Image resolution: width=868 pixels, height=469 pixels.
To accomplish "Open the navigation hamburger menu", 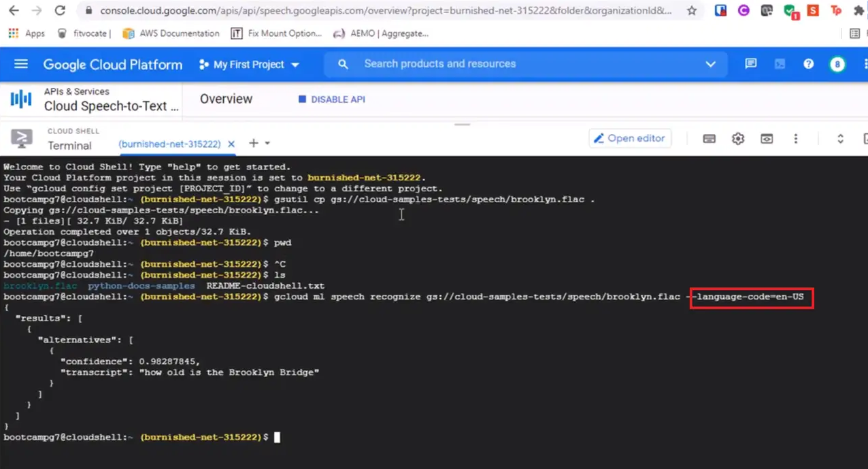I will point(21,64).
